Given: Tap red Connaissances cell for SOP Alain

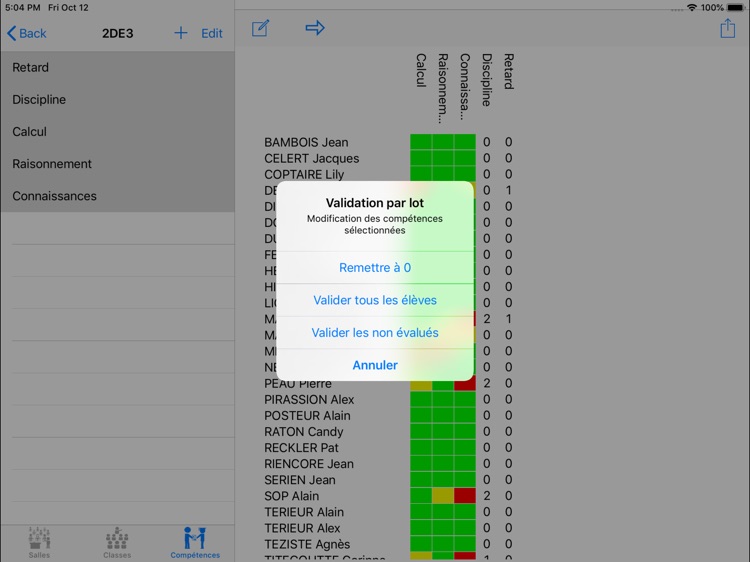Looking at the screenshot, I should tap(465, 496).
